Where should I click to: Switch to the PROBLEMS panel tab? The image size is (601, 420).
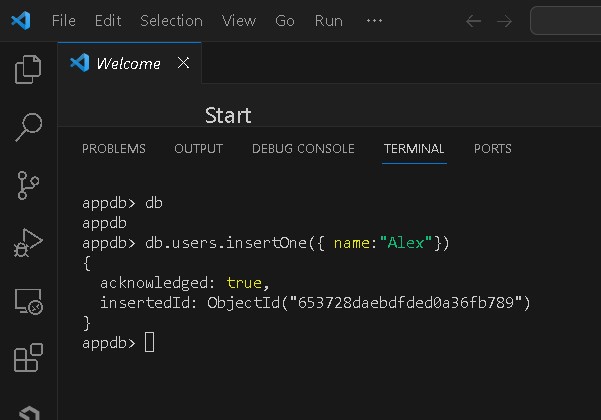[114, 149]
